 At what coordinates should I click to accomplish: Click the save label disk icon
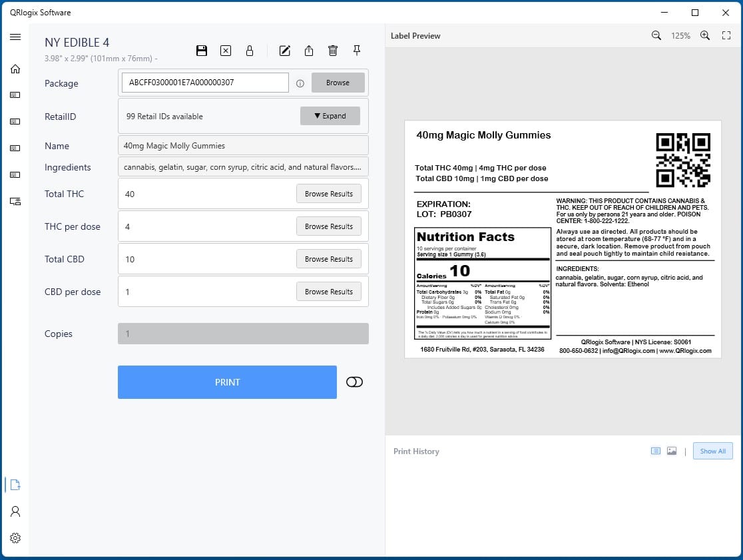click(x=202, y=51)
